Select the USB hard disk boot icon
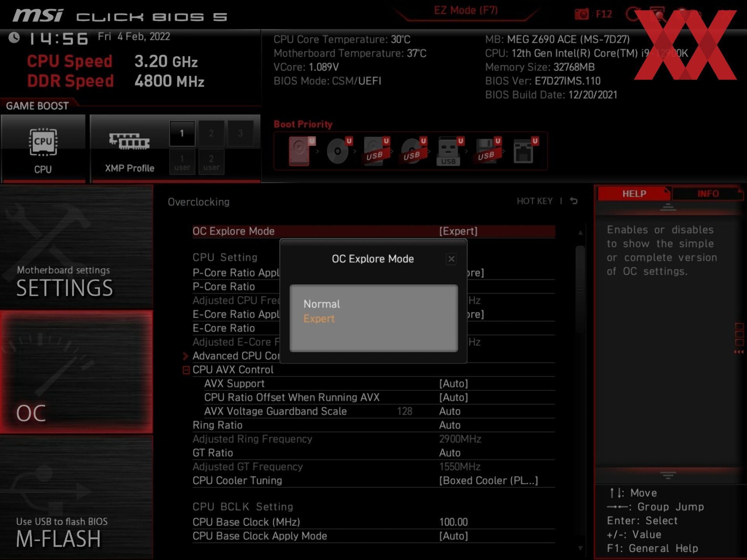 [x=376, y=151]
